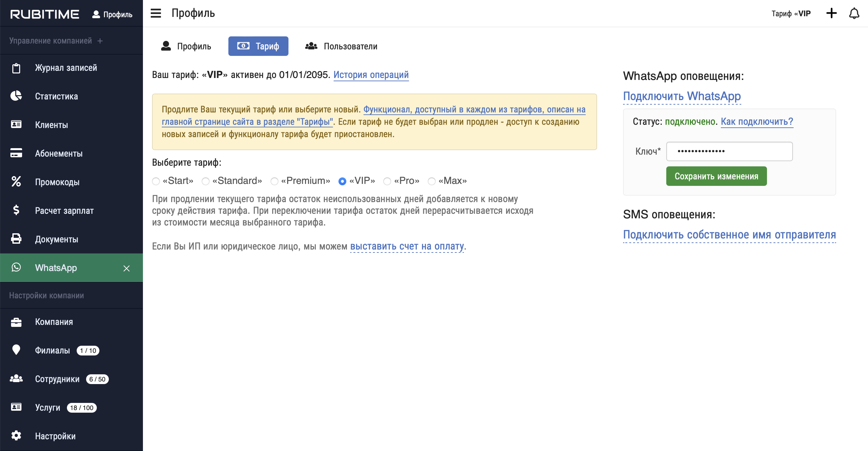The width and height of the screenshot is (868, 451).
Task: Choose the «Max» tariff option
Action: pos(431,181)
